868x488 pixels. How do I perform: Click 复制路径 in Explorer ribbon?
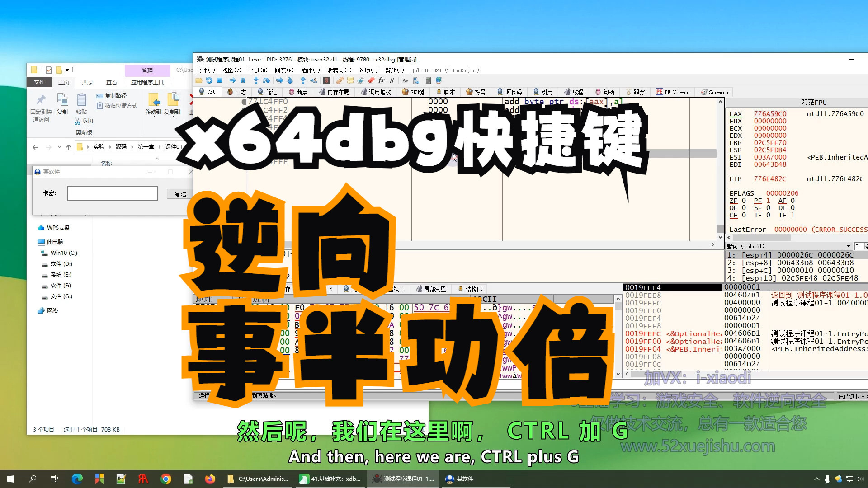[112, 96]
